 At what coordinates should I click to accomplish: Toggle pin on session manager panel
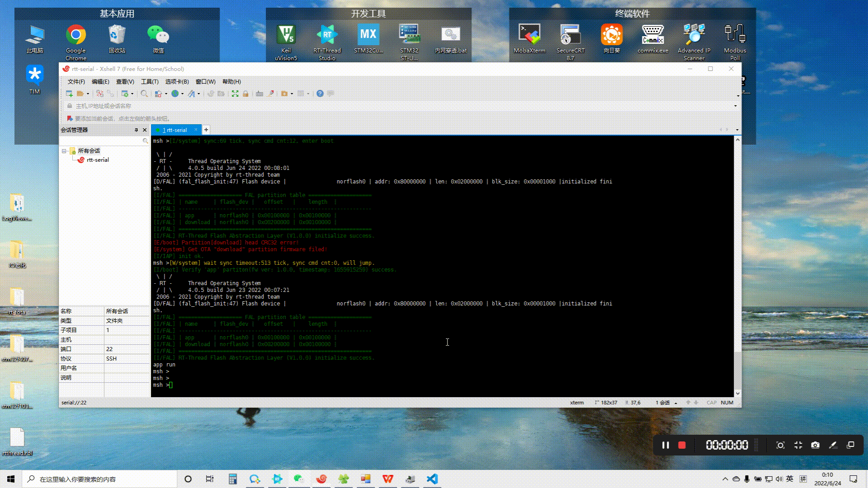(136, 130)
